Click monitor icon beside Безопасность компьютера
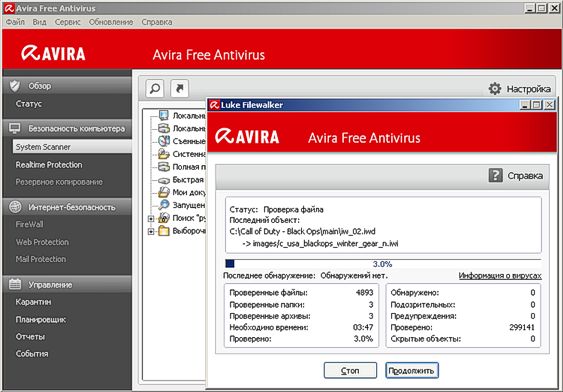 click(x=15, y=128)
